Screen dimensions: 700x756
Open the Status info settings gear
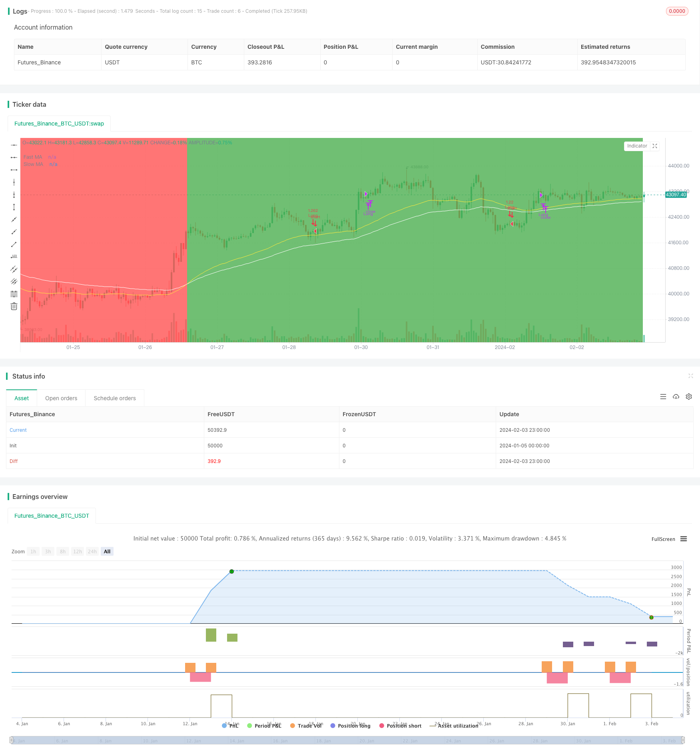click(x=689, y=397)
